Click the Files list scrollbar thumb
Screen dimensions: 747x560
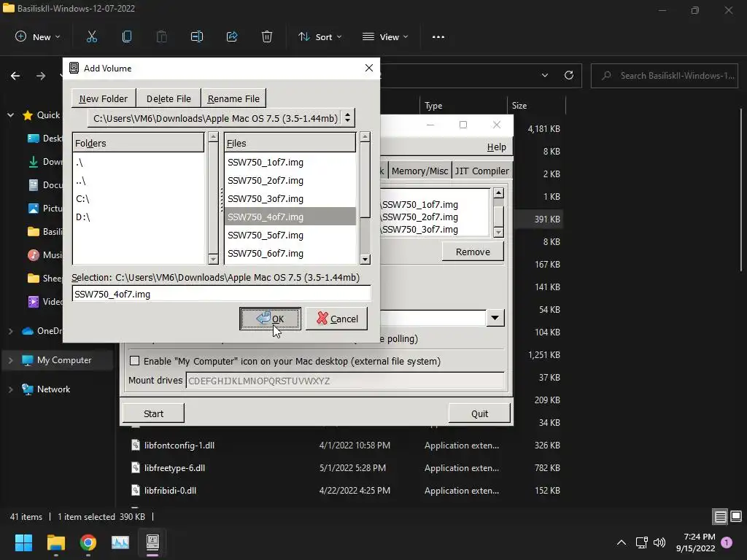tap(365, 180)
